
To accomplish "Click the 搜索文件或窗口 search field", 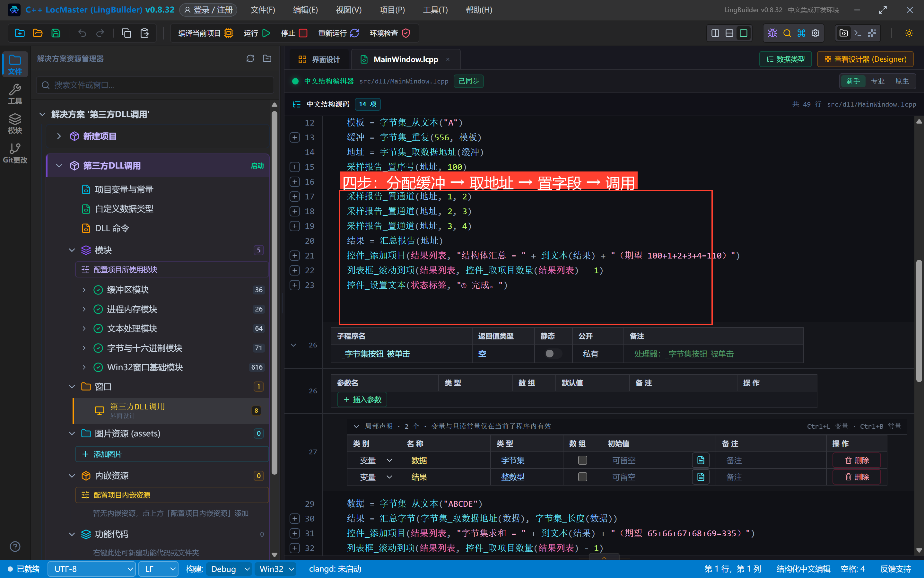I will pos(155,85).
